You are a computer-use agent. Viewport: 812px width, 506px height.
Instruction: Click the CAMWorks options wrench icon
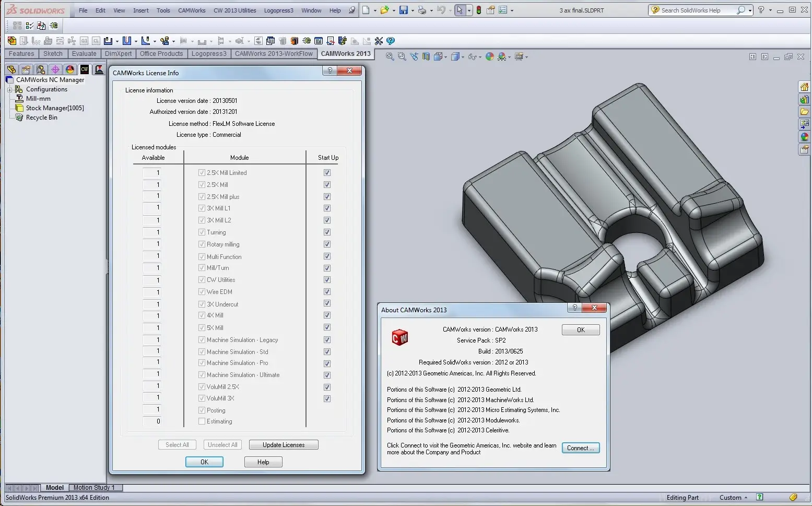tap(379, 41)
